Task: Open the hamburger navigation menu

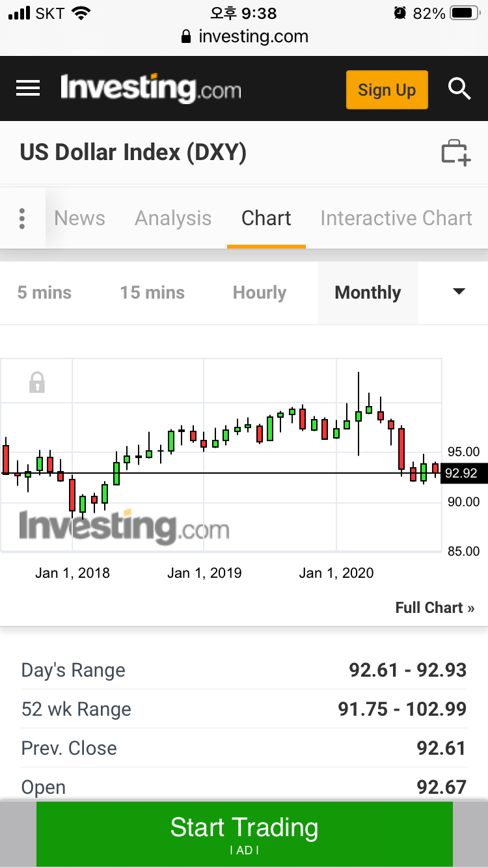Action: coord(28,88)
